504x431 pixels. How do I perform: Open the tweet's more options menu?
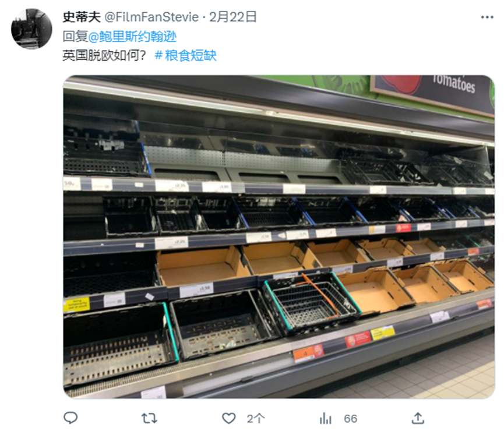tap(487, 17)
